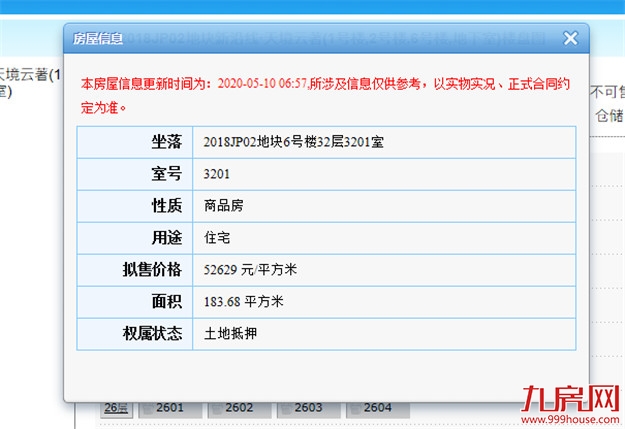Open the 26层 floor link
The width and height of the screenshot is (625, 429).
(x=116, y=408)
